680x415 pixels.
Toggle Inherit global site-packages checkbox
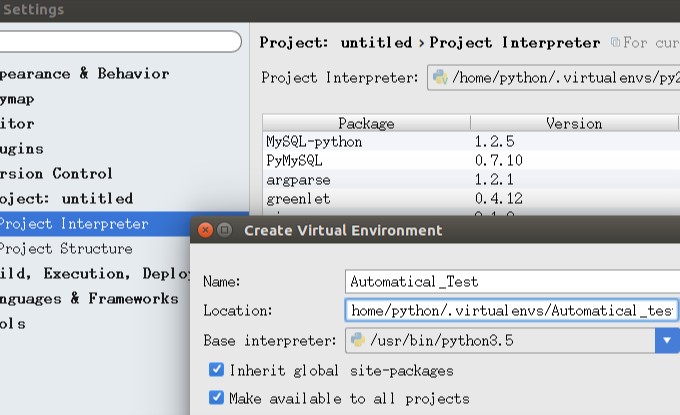[x=216, y=369]
